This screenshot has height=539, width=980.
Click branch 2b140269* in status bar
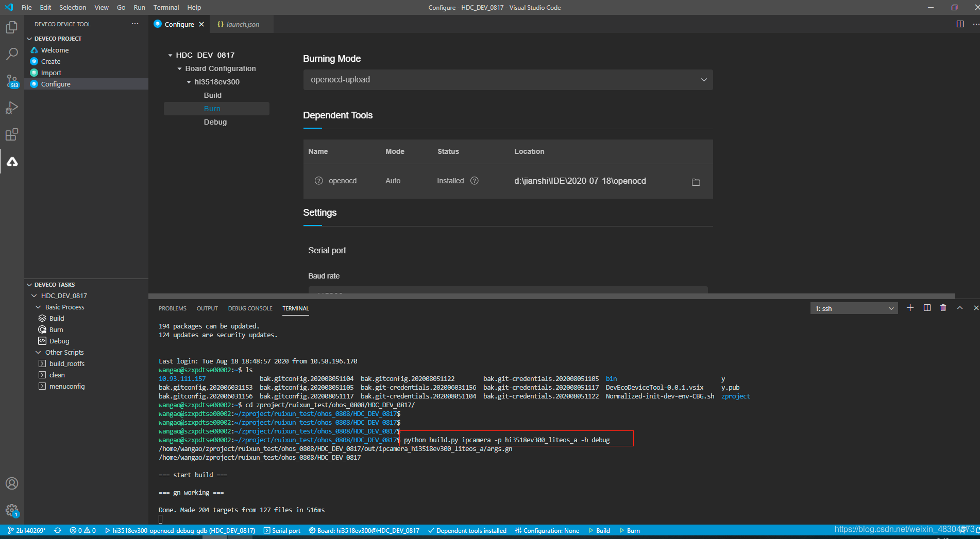[x=27, y=531]
